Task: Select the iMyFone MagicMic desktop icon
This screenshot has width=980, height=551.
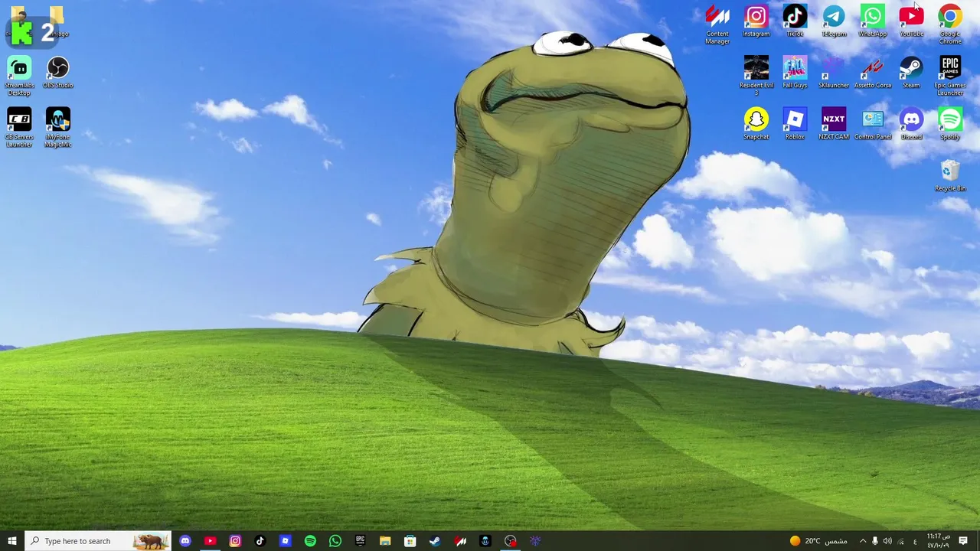Action: click(58, 127)
